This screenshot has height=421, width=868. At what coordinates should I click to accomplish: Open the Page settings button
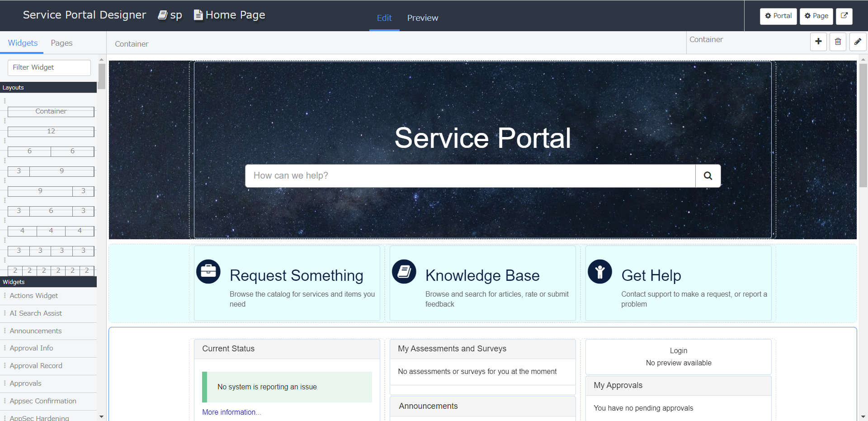pyautogui.click(x=816, y=16)
